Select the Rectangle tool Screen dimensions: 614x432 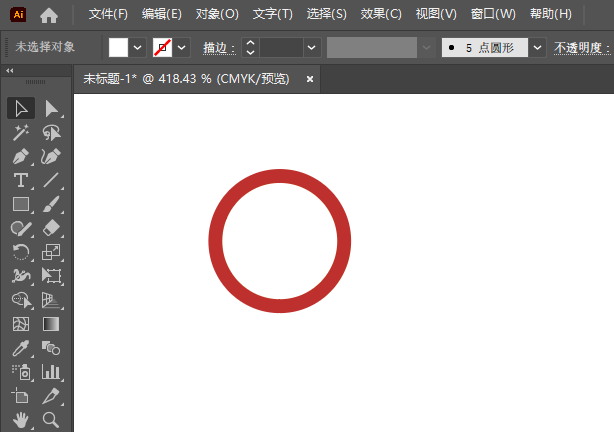tap(21, 204)
